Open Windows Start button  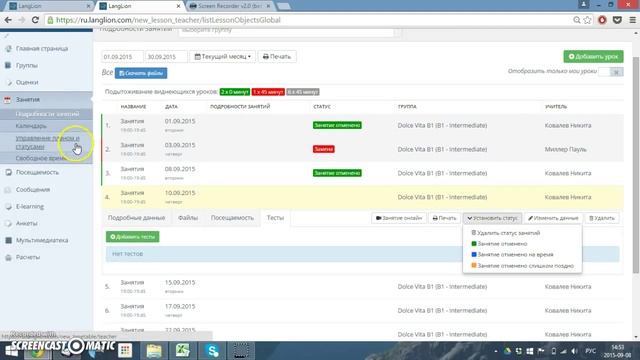(x=11, y=351)
